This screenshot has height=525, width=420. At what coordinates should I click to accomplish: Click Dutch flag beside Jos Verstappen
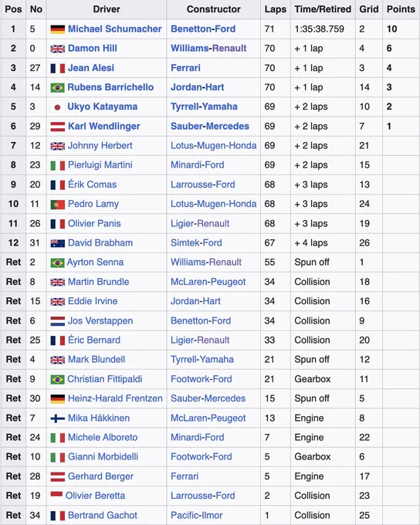pos(58,321)
